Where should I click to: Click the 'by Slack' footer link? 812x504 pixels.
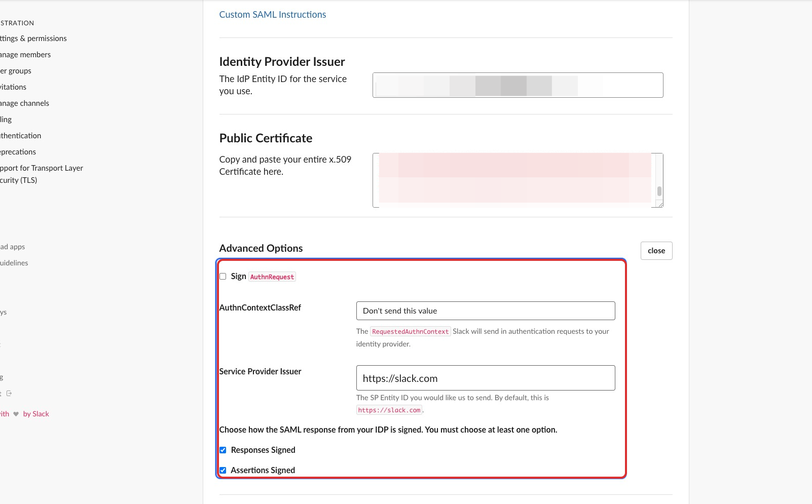click(36, 414)
